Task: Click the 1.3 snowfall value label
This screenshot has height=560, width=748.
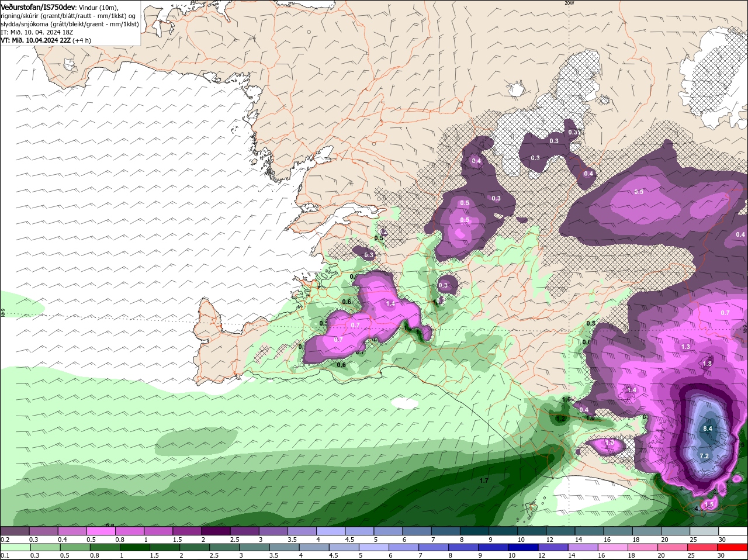Action: coord(685,347)
